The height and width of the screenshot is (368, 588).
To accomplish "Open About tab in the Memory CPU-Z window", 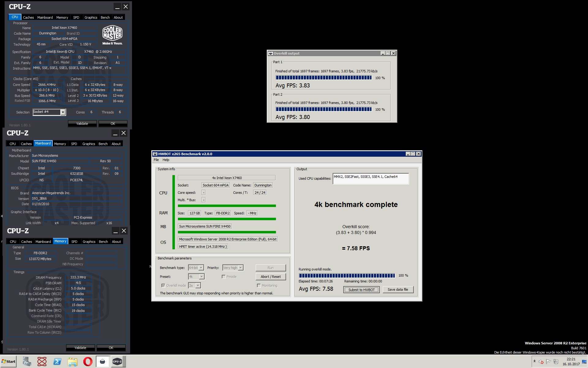I will 116,242.
